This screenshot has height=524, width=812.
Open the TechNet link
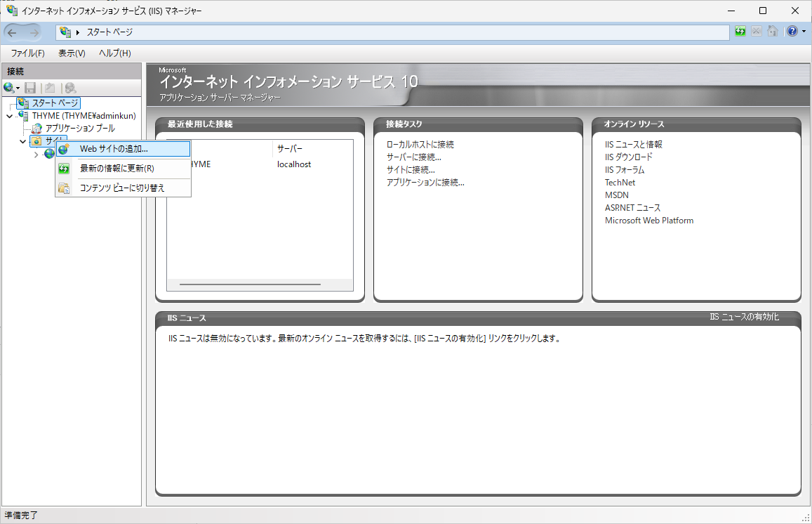tap(620, 183)
